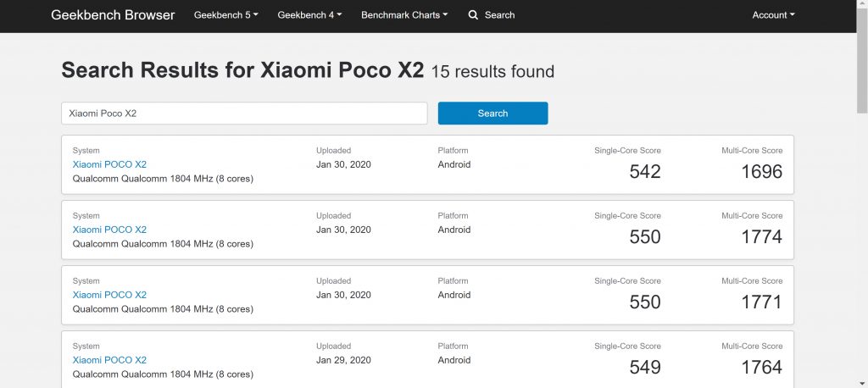Screen dimensions: 868x388
Task: Click the single-core score 549
Action: pyautogui.click(x=644, y=368)
